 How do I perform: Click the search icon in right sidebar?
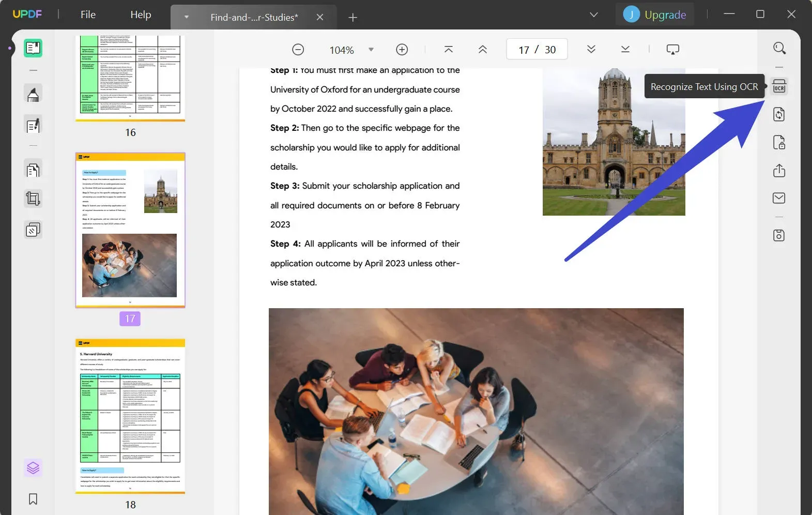coord(779,48)
